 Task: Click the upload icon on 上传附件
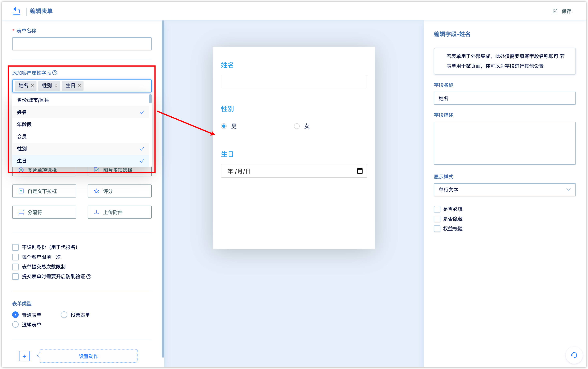point(97,212)
